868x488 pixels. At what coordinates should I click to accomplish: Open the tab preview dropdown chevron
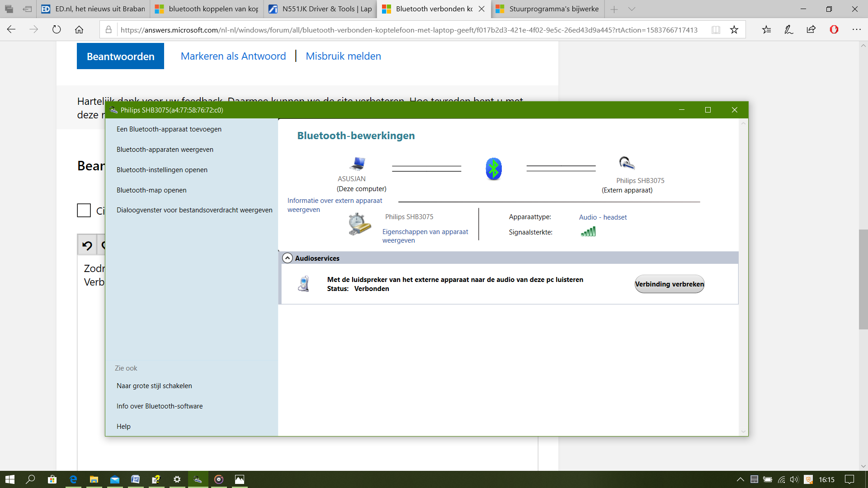click(x=632, y=9)
